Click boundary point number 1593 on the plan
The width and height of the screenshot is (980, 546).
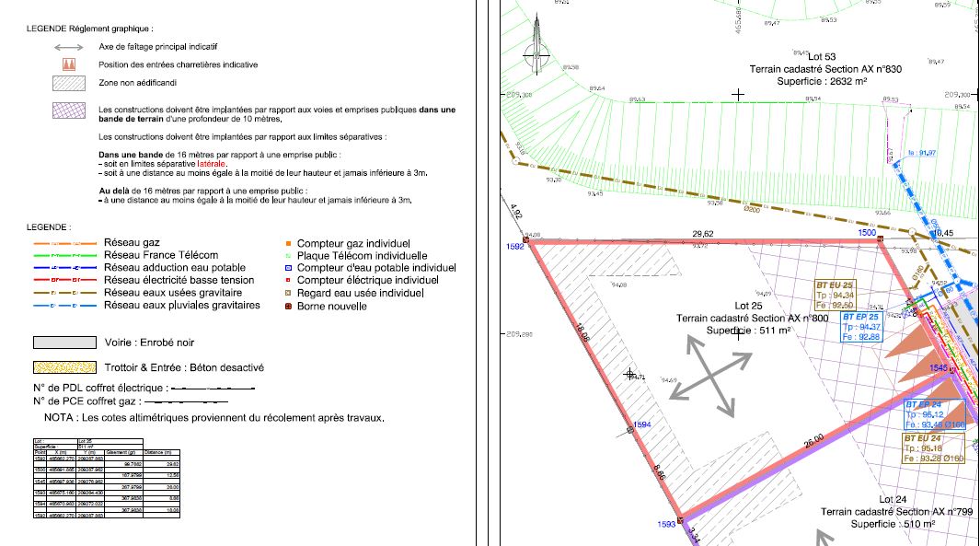667,524
